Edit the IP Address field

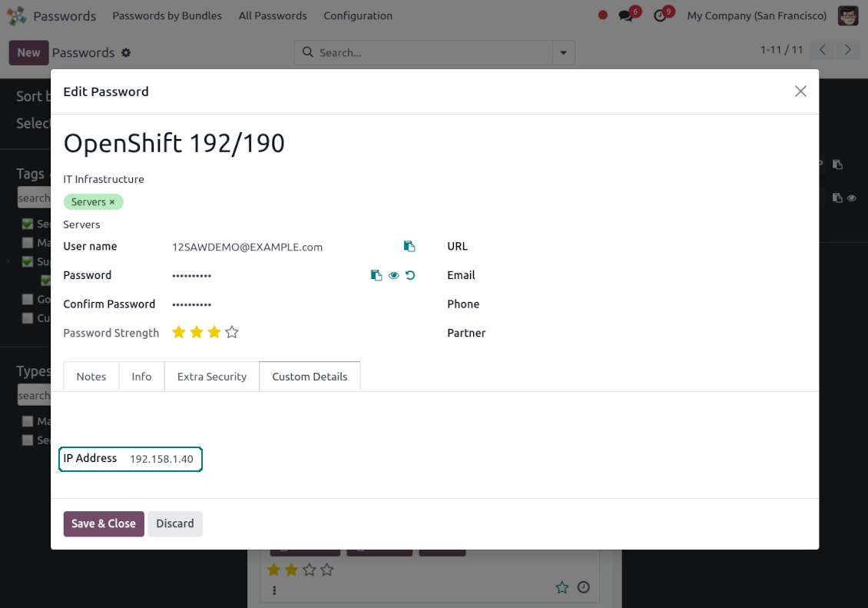(x=161, y=459)
